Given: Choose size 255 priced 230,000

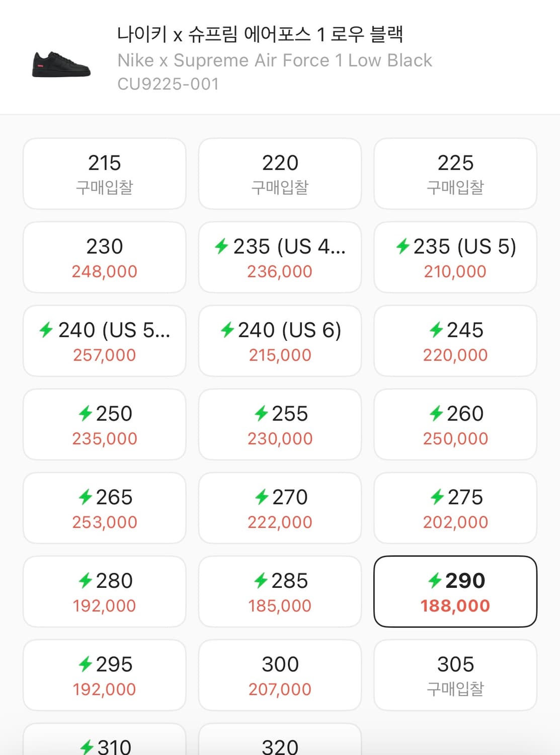Looking at the screenshot, I should (x=280, y=424).
